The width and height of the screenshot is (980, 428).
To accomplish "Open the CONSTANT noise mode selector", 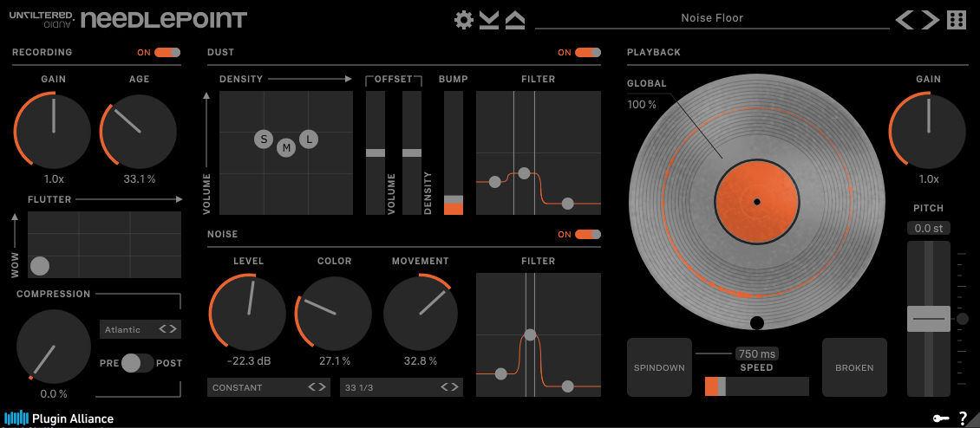I will pos(269,387).
